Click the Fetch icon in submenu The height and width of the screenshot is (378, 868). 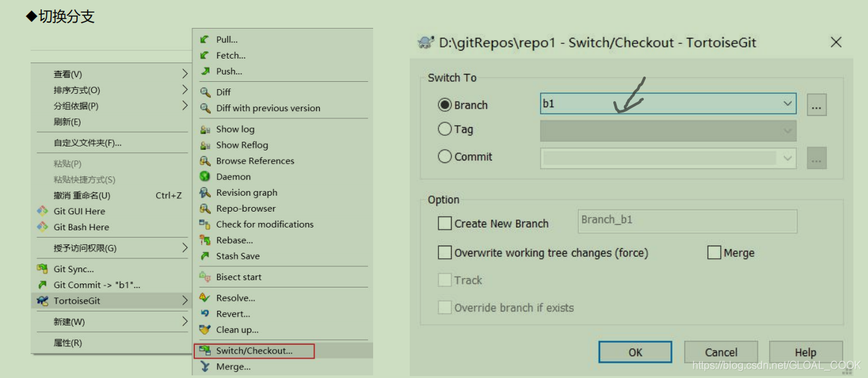point(205,55)
